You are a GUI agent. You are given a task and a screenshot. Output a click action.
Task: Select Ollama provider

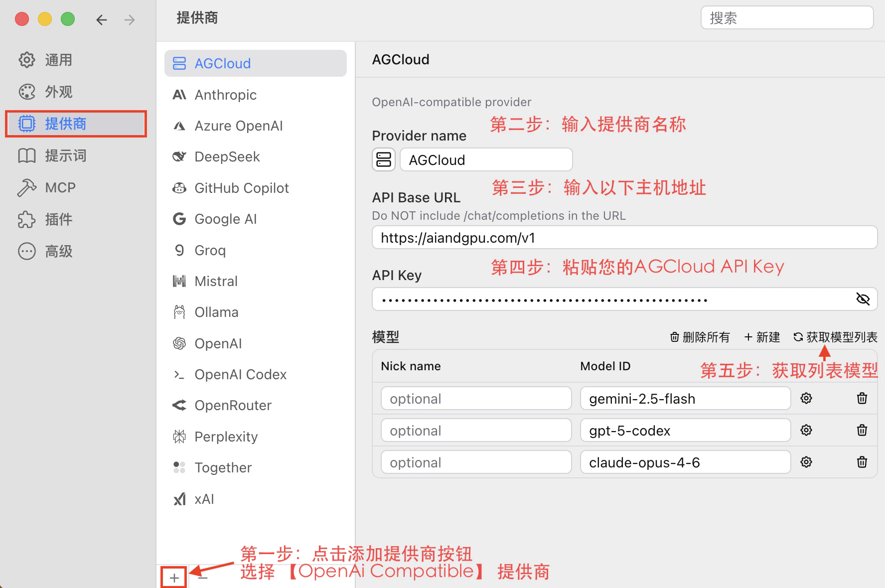(x=256, y=312)
